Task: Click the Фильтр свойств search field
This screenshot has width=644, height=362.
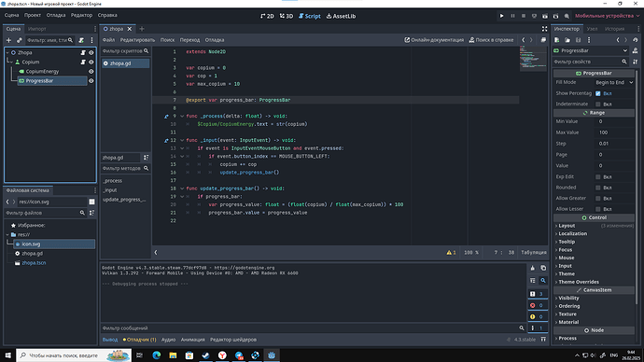Action: [591, 62]
